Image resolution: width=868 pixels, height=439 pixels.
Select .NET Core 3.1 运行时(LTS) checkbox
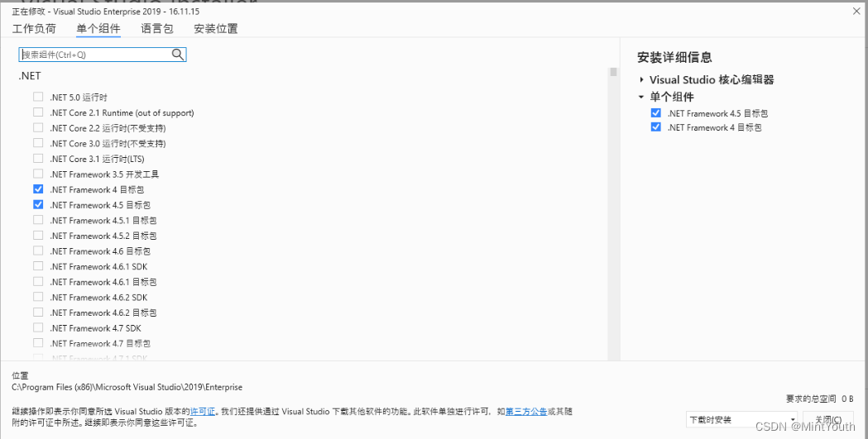[x=38, y=159]
